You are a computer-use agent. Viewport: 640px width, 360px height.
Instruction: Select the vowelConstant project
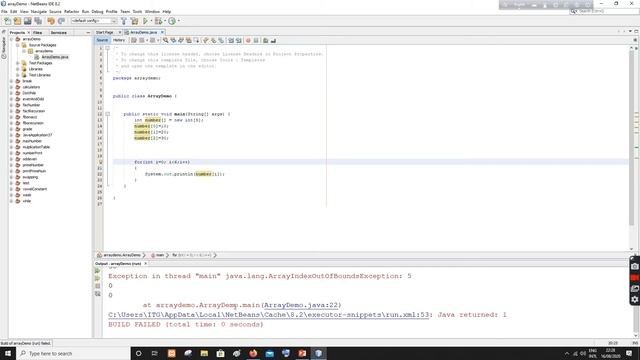tap(35, 189)
